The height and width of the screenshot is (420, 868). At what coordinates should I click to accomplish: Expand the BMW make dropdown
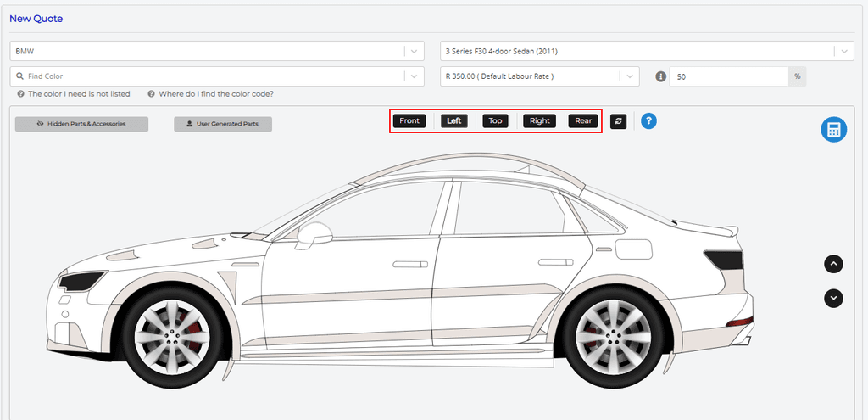coord(414,51)
